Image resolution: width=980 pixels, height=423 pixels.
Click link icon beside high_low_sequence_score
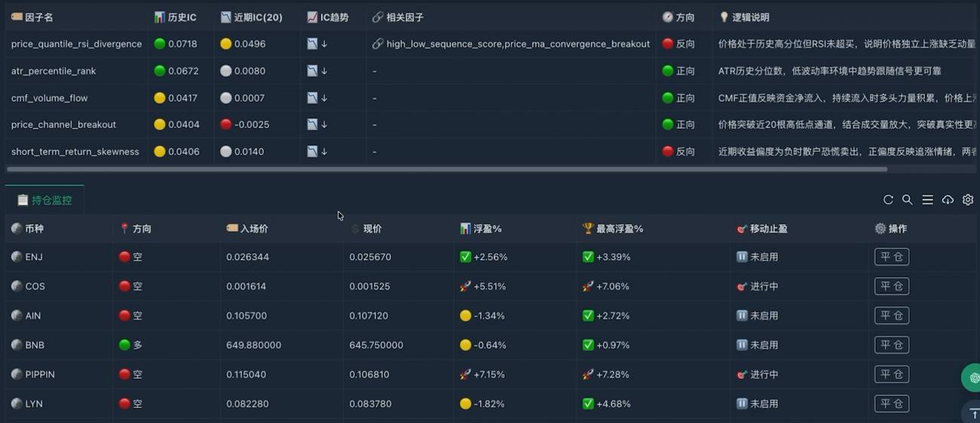(378, 44)
